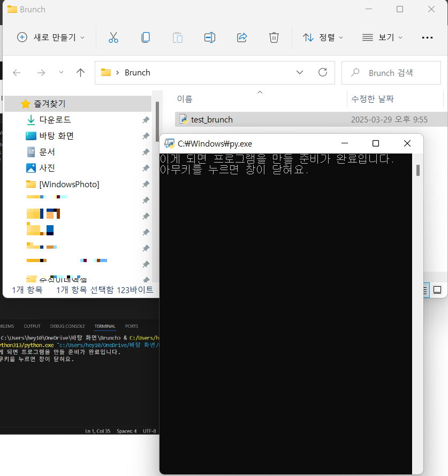
Task: Click the Delete trash icon in the toolbar
Action: [274, 37]
